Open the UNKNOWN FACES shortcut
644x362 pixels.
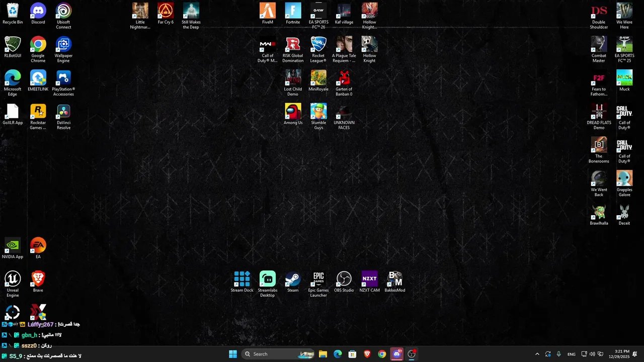pos(344,117)
